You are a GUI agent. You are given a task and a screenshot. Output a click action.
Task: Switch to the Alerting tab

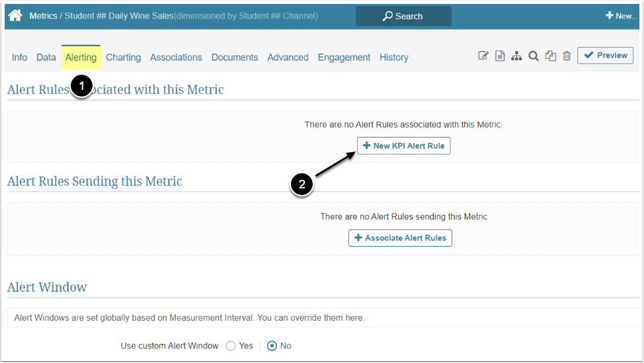pyautogui.click(x=81, y=58)
